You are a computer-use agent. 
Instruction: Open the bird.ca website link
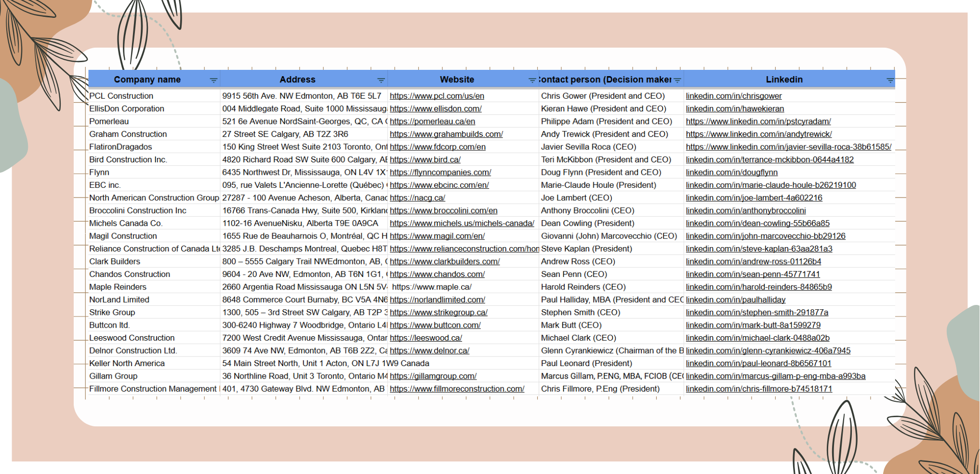coord(425,159)
